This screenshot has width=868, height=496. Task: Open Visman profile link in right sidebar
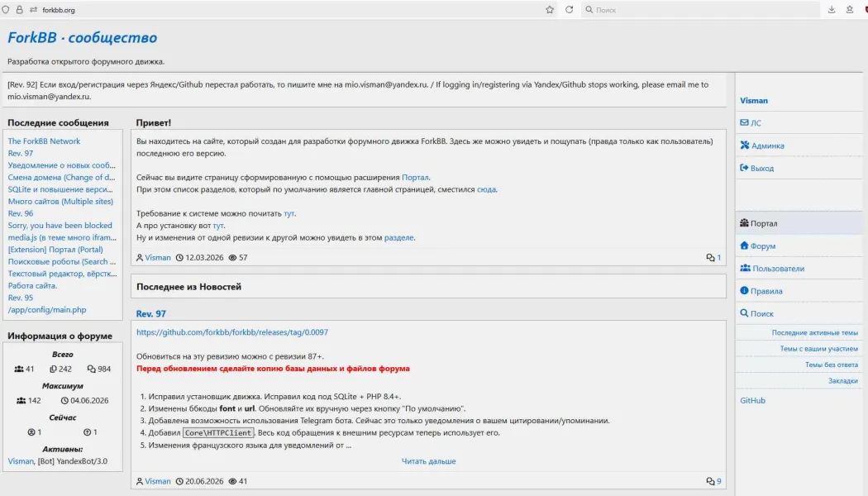pos(754,101)
